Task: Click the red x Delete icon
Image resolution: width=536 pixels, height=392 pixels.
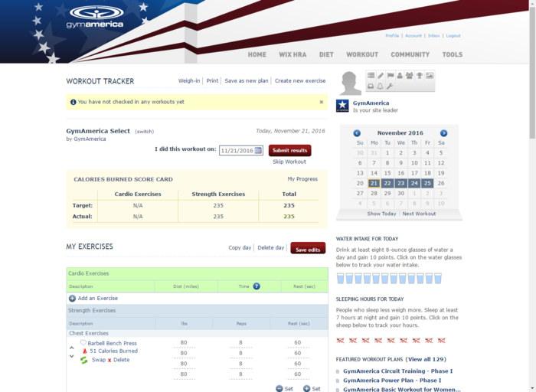Action: (x=109, y=360)
